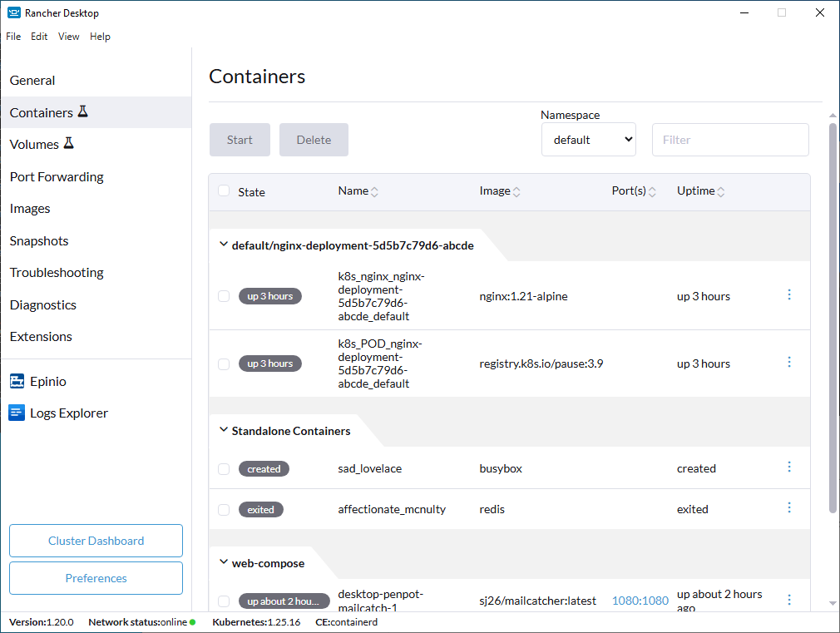840x633 pixels.
Task: Check the box for the exited redis container
Action: pyautogui.click(x=223, y=509)
